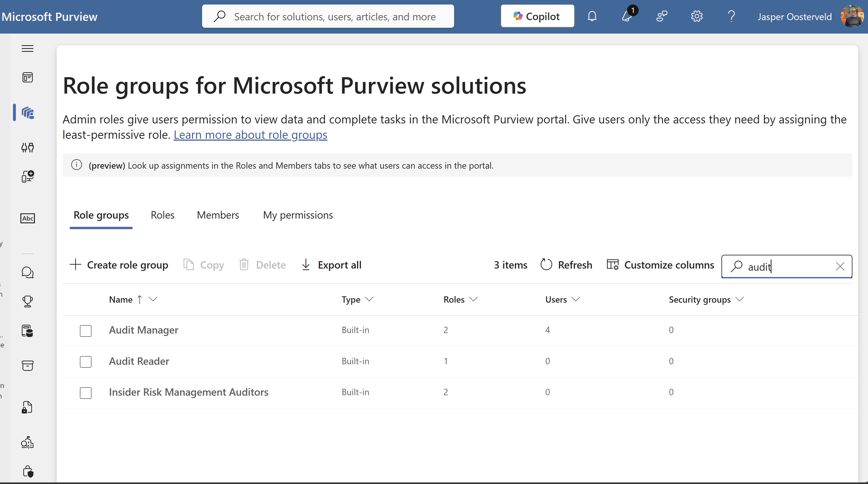Click Jasper Oosterveld's profile picture
The image size is (868, 484).
point(852,16)
